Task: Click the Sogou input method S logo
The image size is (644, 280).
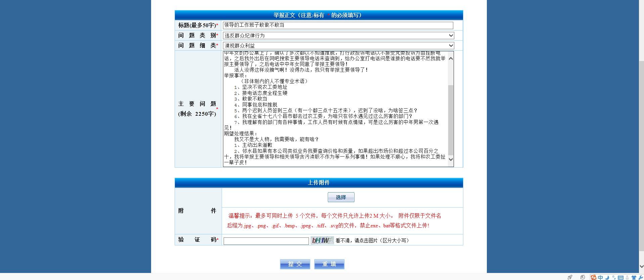Action: (593, 277)
